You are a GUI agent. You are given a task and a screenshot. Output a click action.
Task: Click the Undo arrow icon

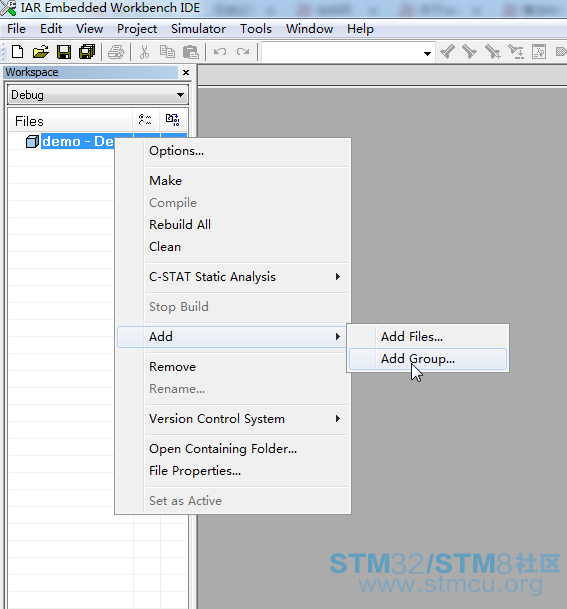coord(220,52)
